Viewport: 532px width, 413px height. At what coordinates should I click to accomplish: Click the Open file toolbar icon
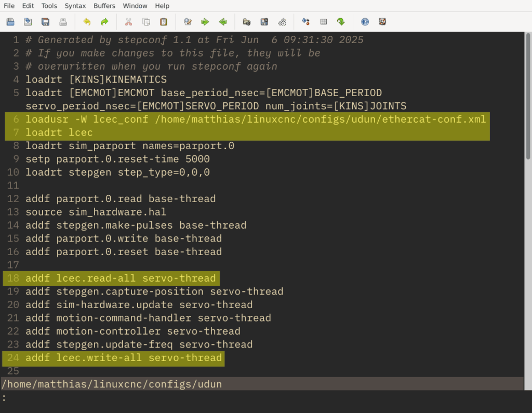(10, 22)
